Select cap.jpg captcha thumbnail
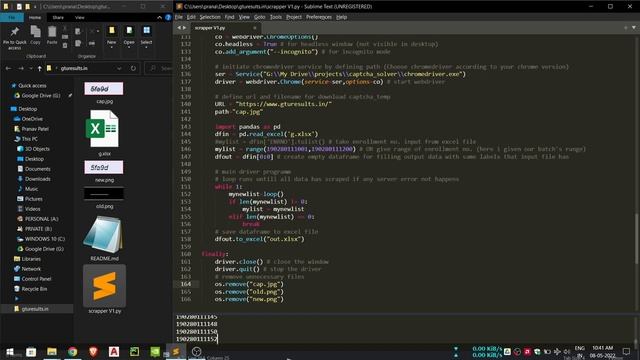Image resolution: width=640 pixels, height=360 pixels. pos(104,89)
